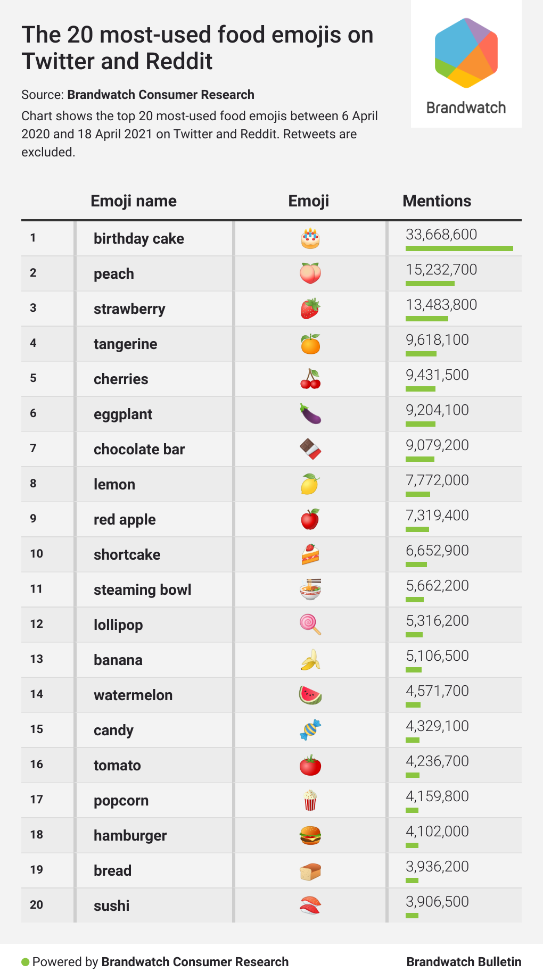Open Brandwatch Consumer Research source link
Viewport: 543px width, 980px height.
tap(161, 95)
